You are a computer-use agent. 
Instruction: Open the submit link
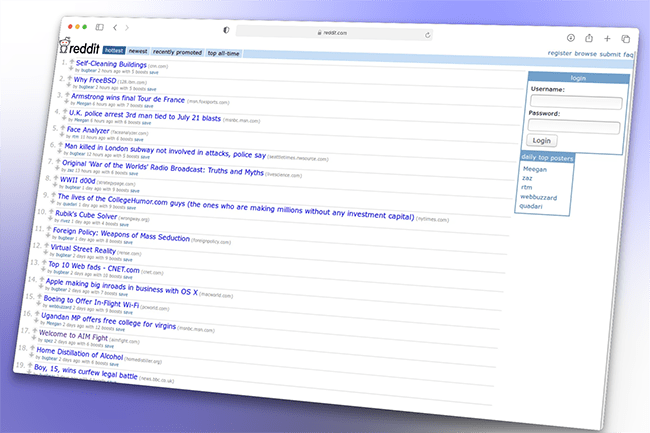[x=610, y=54]
